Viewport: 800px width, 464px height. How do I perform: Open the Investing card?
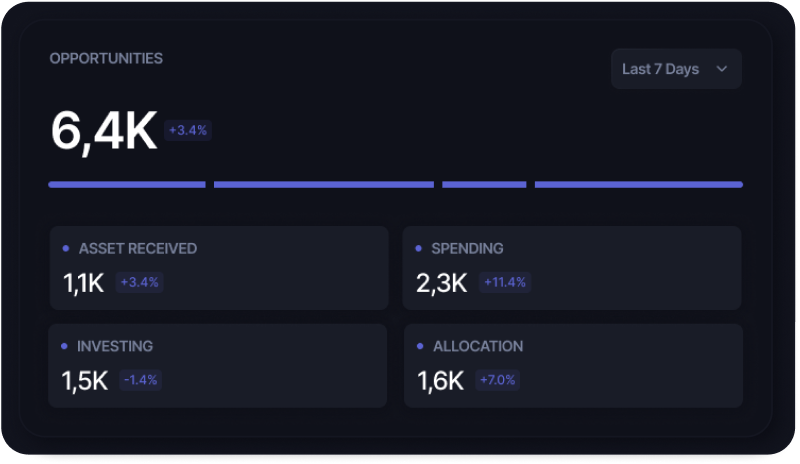pyautogui.click(x=218, y=365)
